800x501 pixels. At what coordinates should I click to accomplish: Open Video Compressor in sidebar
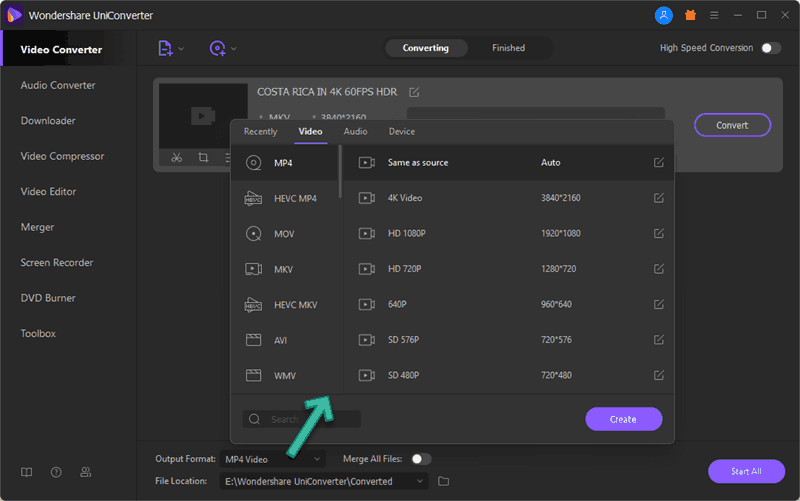(x=62, y=156)
